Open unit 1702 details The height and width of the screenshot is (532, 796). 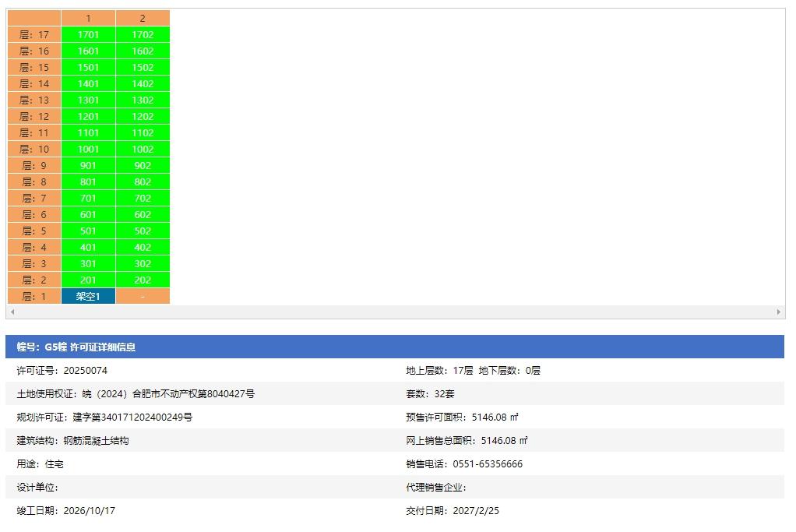pyautogui.click(x=143, y=34)
